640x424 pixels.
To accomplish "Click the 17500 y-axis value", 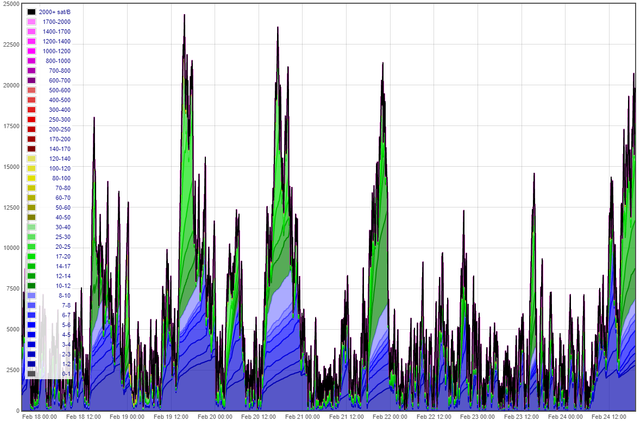I will tap(11, 127).
